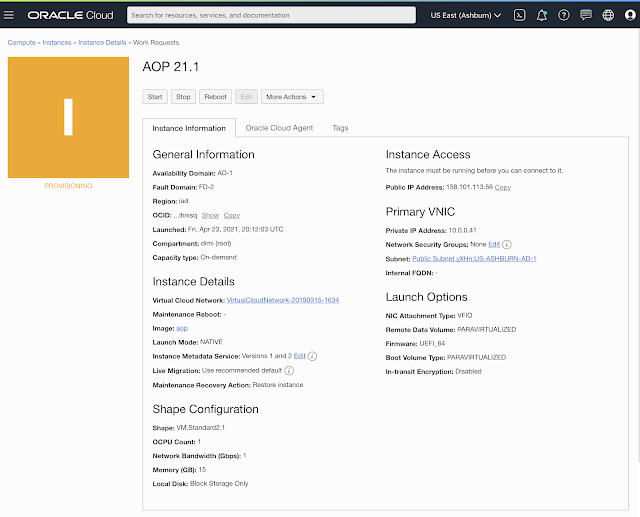Click the page's vertical scrollbar
Viewport: 640px width, 517px height.
coord(638,245)
